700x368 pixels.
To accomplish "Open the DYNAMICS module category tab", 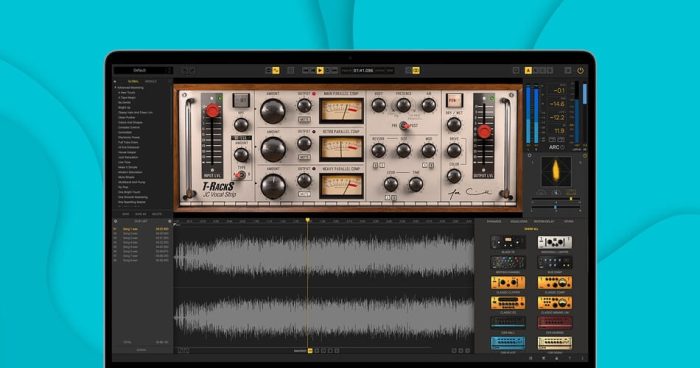I will 494,222.
